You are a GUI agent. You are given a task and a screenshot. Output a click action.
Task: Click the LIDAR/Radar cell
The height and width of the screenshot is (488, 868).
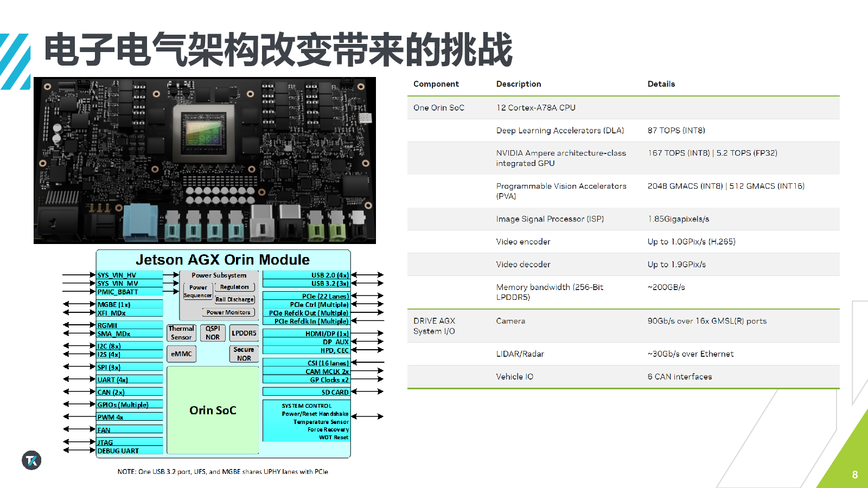(x=520, y=354)
